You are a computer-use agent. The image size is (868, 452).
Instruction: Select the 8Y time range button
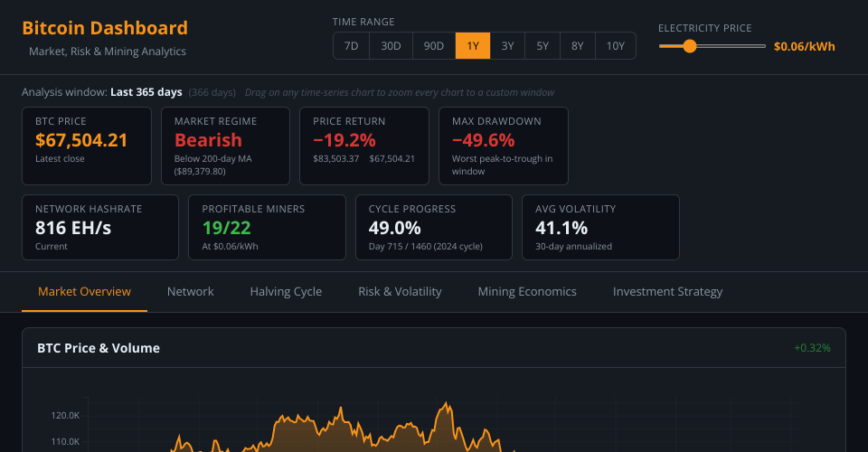(577, 46)
